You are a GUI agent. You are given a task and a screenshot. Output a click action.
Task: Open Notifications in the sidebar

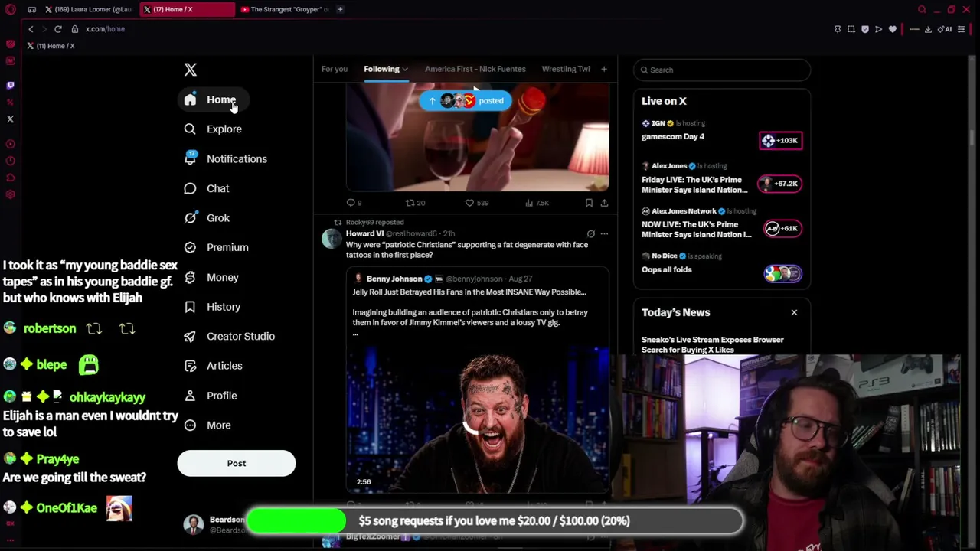pos(237,159)
